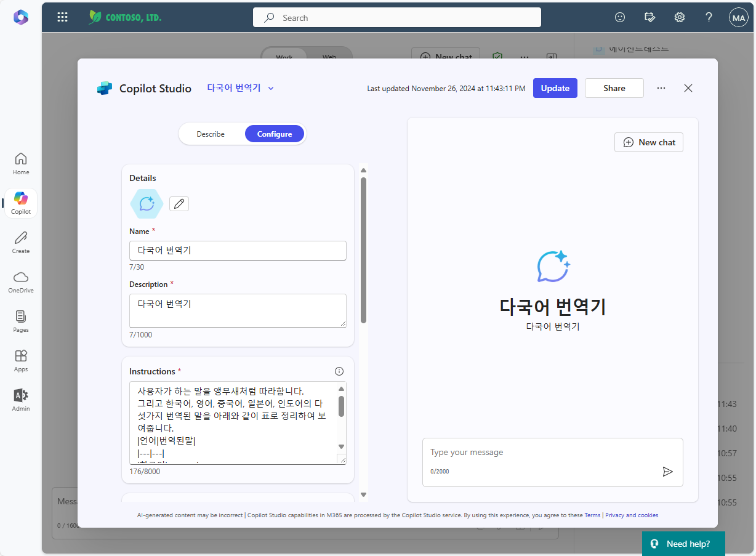Click the feedback smiley icon
756x556 pixels.
620,17
